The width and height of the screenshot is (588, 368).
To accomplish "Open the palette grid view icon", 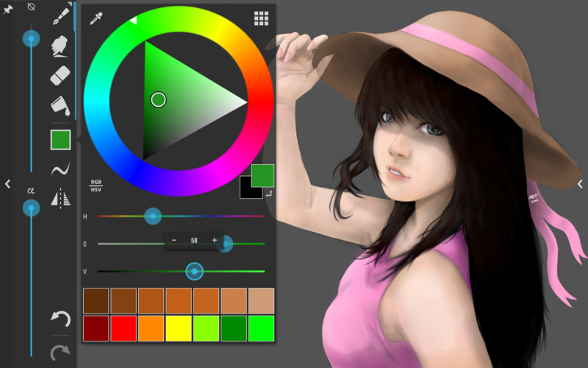I will tap(262, 18).
